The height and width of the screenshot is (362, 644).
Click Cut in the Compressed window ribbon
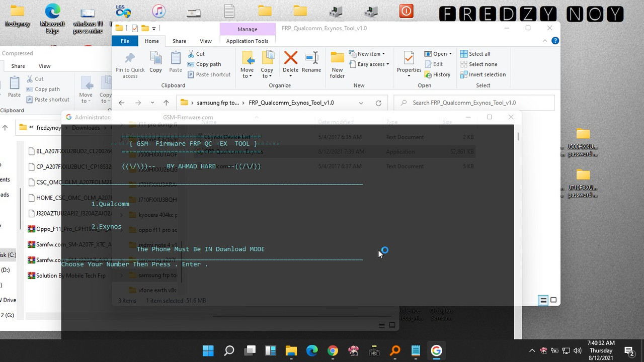pyautogui.click(x=34, y=79)
